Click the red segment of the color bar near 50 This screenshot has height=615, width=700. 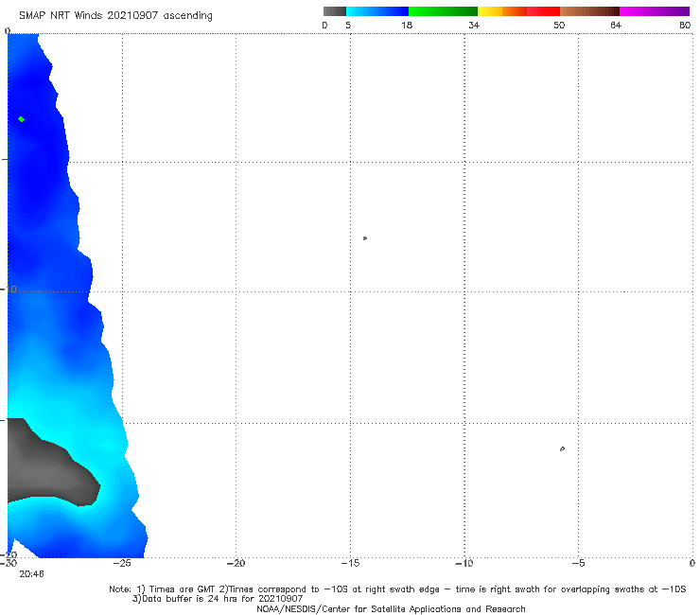pyautogui.click(x=543, y=11)
